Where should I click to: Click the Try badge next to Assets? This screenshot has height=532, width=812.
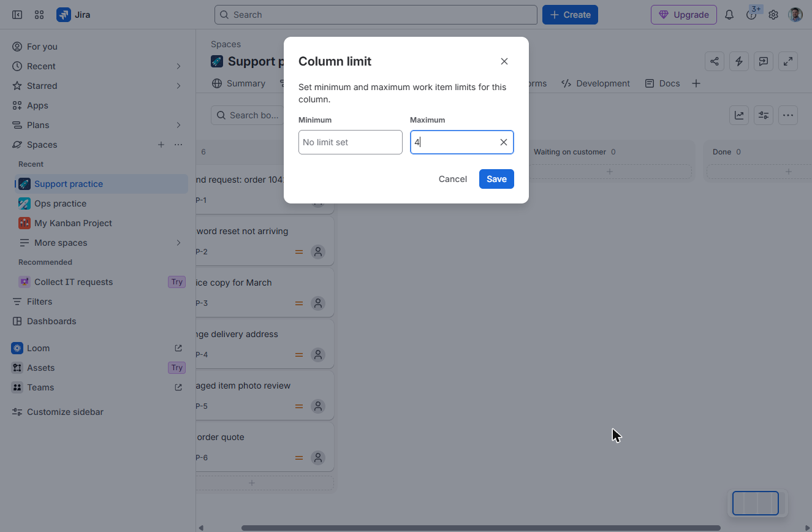(x=177, y=368)
